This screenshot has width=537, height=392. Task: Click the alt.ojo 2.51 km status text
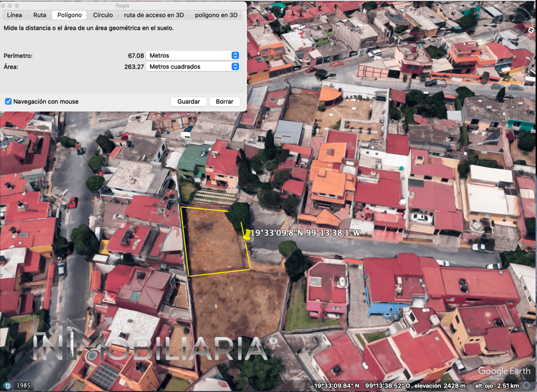coord(497,385)
